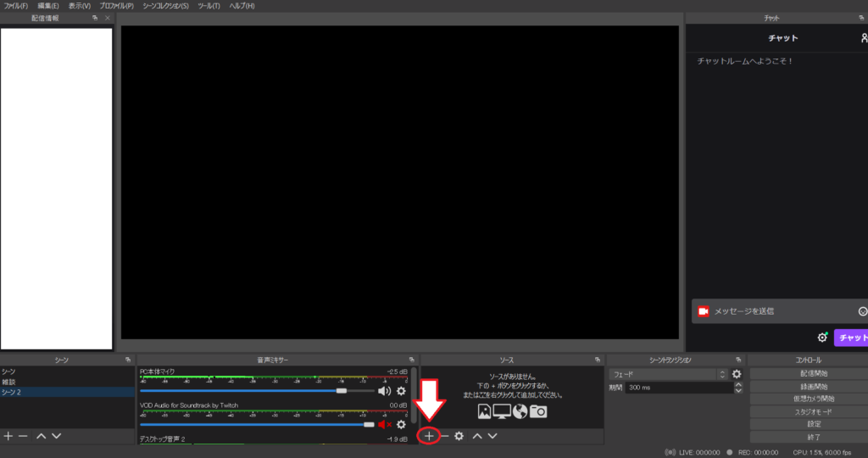Remove the selected source with minus button

coord(444,436)
